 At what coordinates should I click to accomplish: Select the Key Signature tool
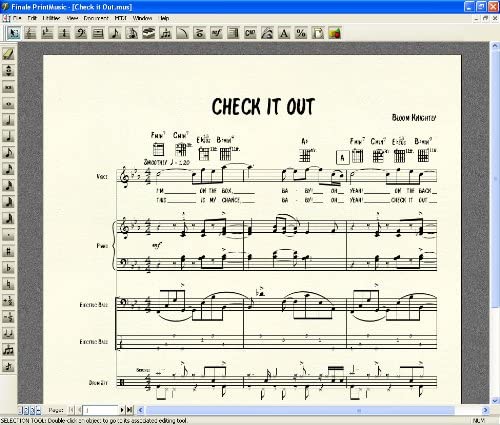click(x=47, y=33)
